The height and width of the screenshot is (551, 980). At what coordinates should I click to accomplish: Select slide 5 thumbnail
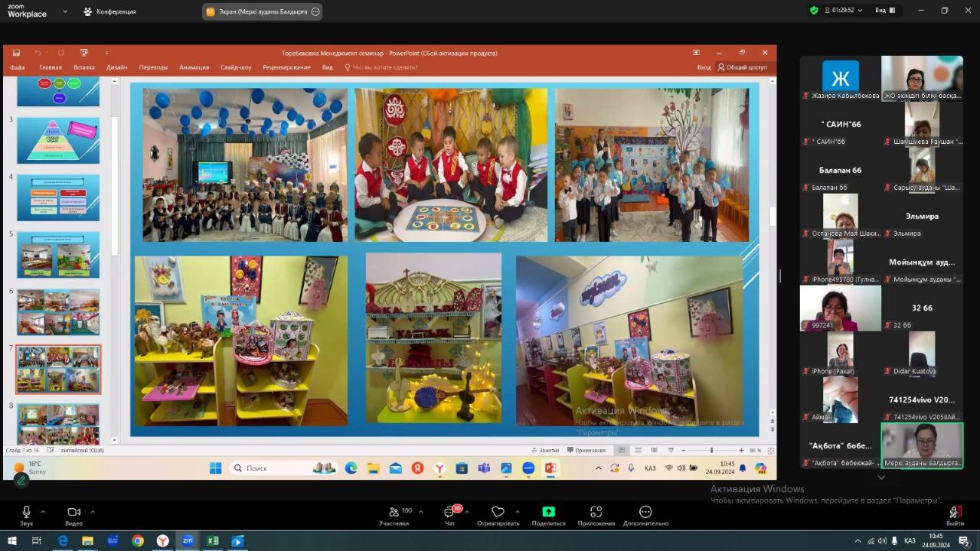(58, 255)
